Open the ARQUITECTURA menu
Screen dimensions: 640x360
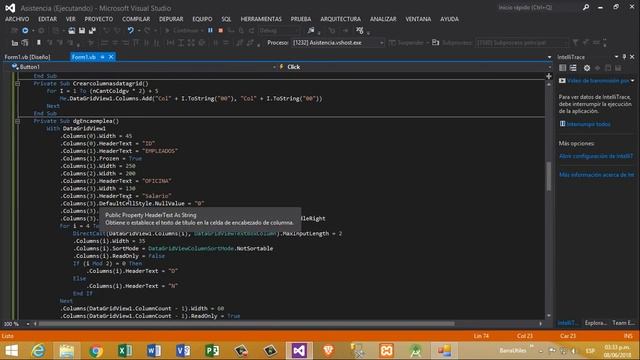[340, 19]
